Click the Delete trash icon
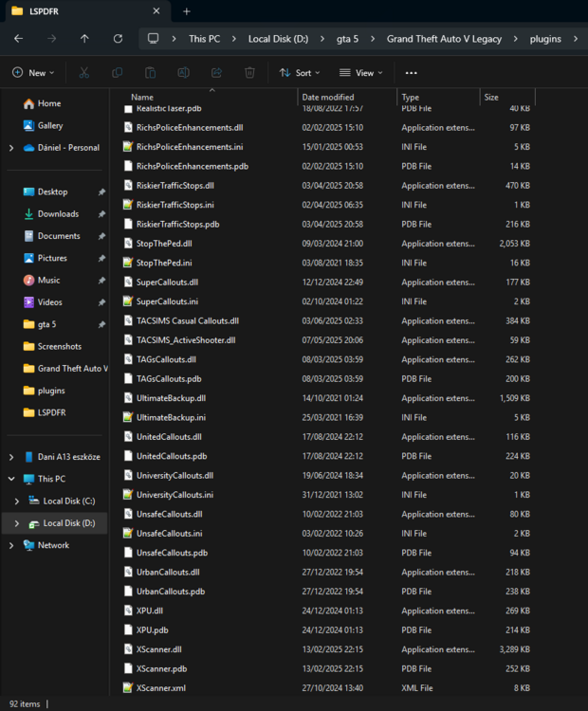The height and width of the screenshot is (711, 588). point(249,73)
